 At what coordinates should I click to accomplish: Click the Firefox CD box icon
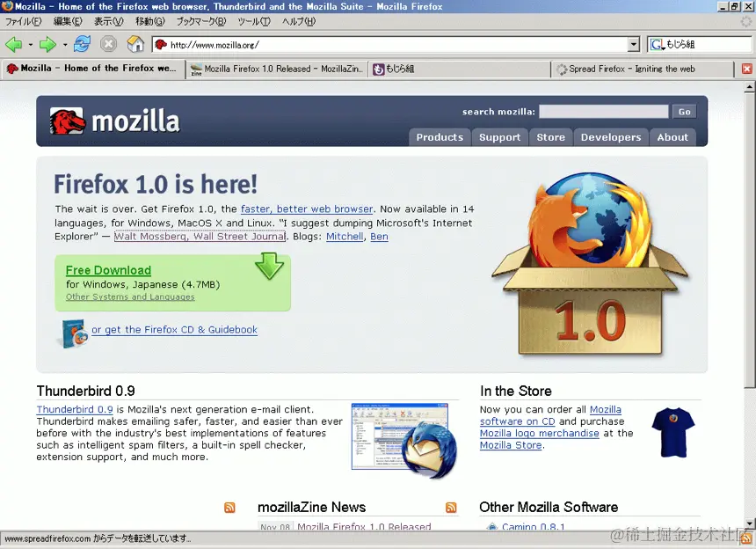74,333
